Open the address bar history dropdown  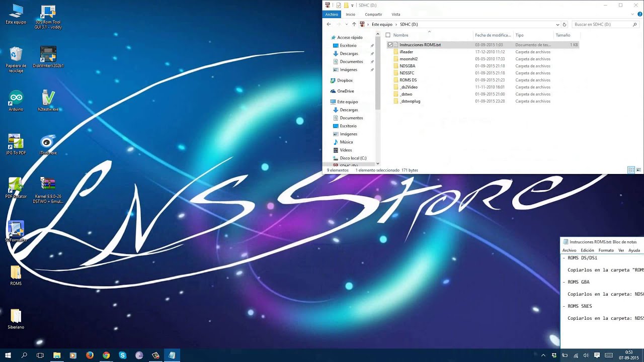(x=557, y=24)
